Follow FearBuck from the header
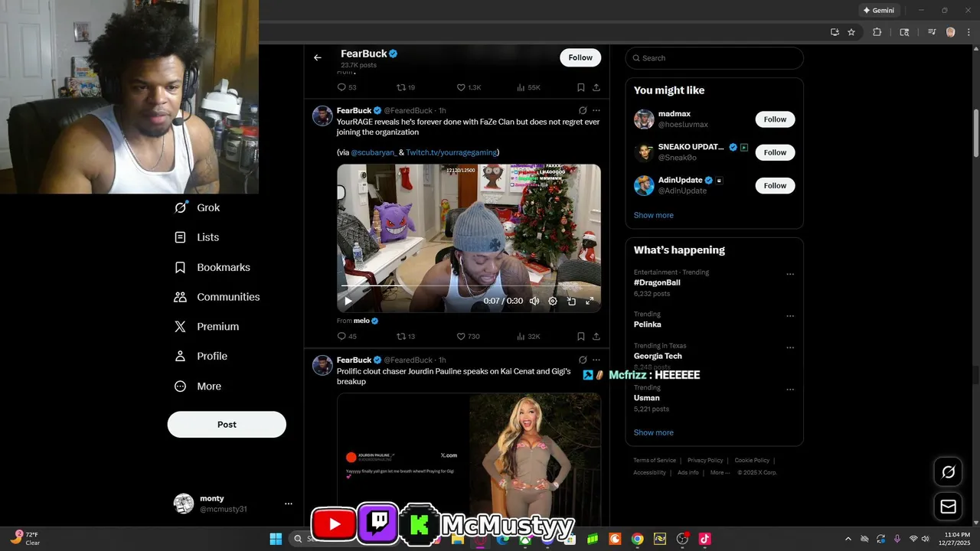980x551 pixels. coord(580,57)
